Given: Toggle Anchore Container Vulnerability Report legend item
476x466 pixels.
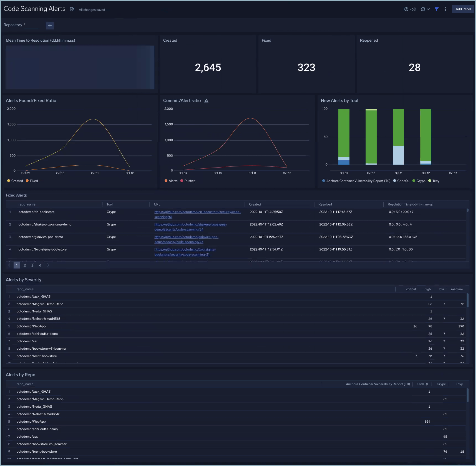Looking at the screenshot, I should tap(356, 181).
